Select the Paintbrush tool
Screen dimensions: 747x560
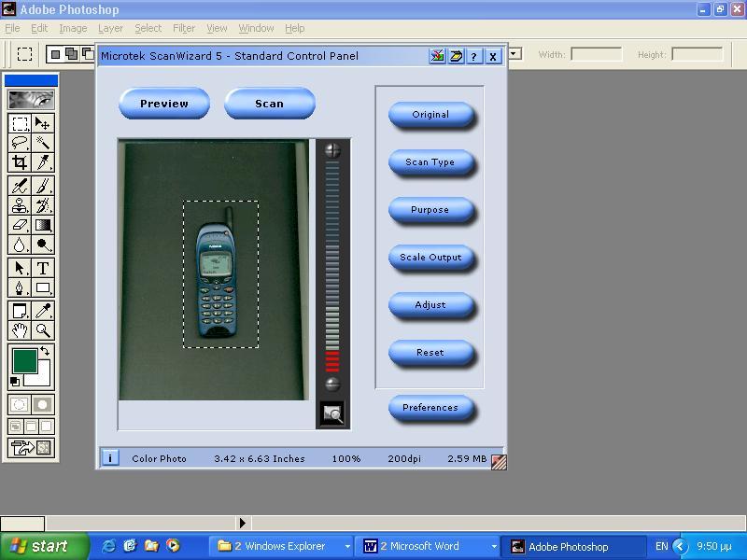click(x=43, y=186)
